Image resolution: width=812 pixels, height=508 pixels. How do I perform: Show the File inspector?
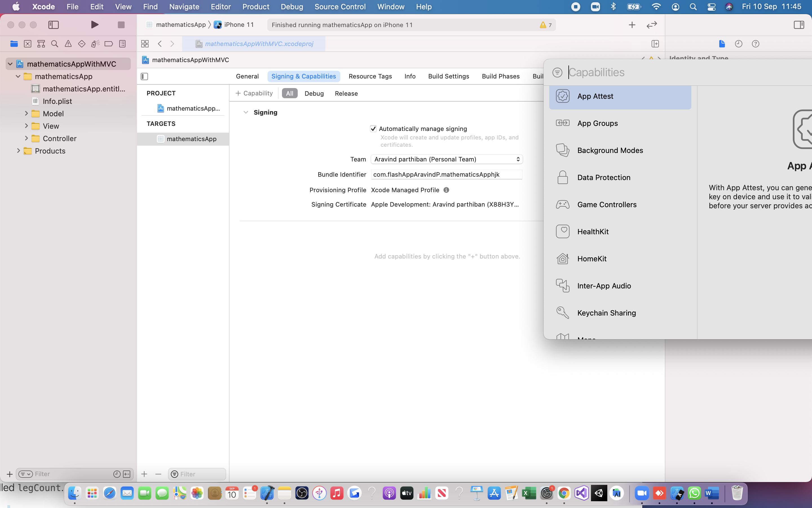pyautogui.click(x=722, y=44)
